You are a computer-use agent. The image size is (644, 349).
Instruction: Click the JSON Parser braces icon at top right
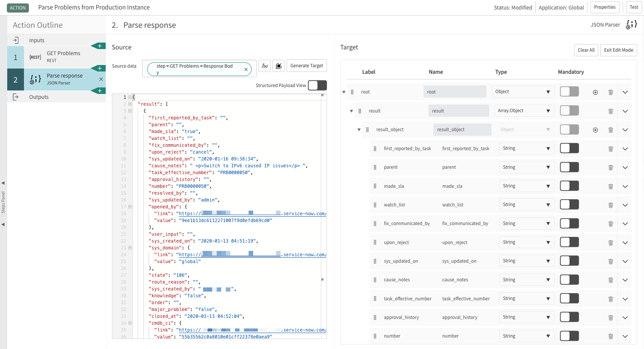pyautogui.click(x=631, y=25)
